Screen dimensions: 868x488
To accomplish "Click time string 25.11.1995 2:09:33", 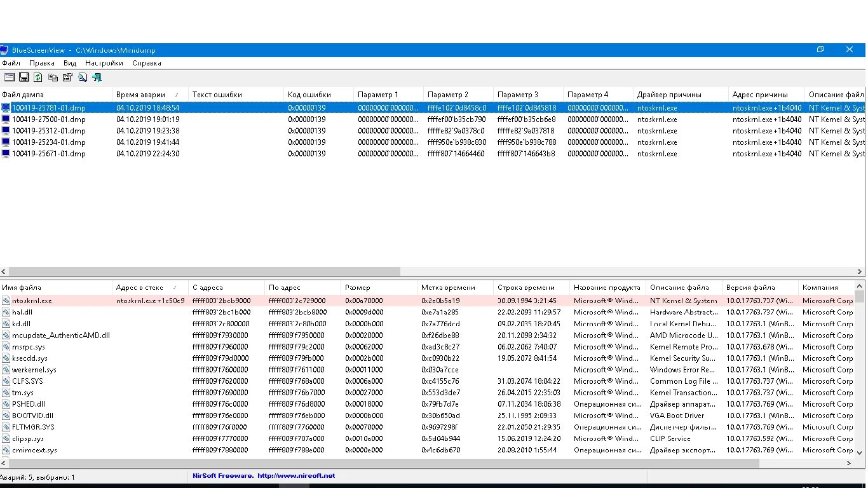I will (x=527, y=415).
